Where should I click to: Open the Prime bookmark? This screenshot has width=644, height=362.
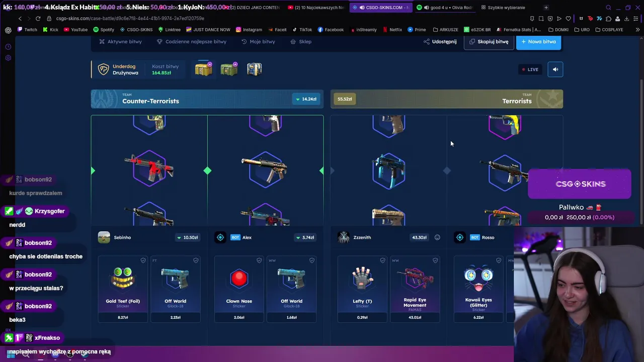[x=417, y=30]
